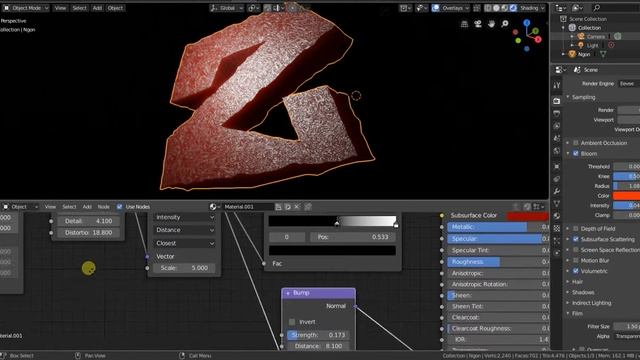
Task: Open the Material properties sphere icon
Action: pos(557,216)
